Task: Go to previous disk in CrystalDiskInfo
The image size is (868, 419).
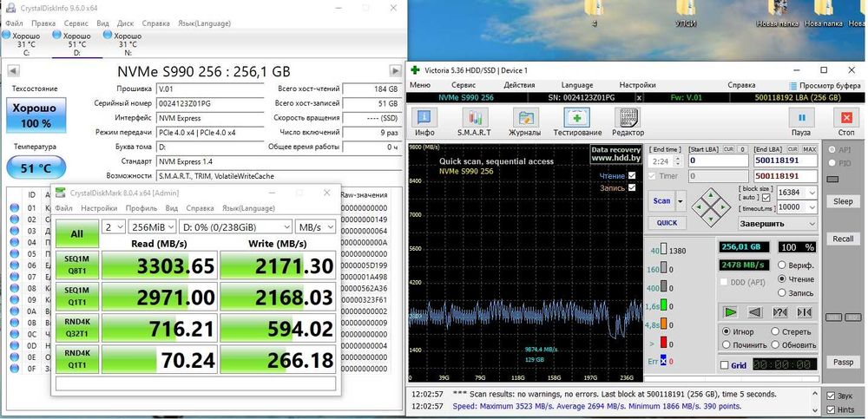Action: (14, 71)
